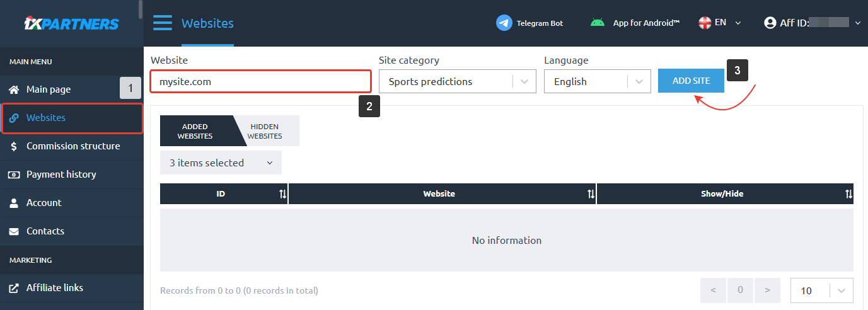
Task: Click the 1xPartners logo
Action: click(71, 24)
